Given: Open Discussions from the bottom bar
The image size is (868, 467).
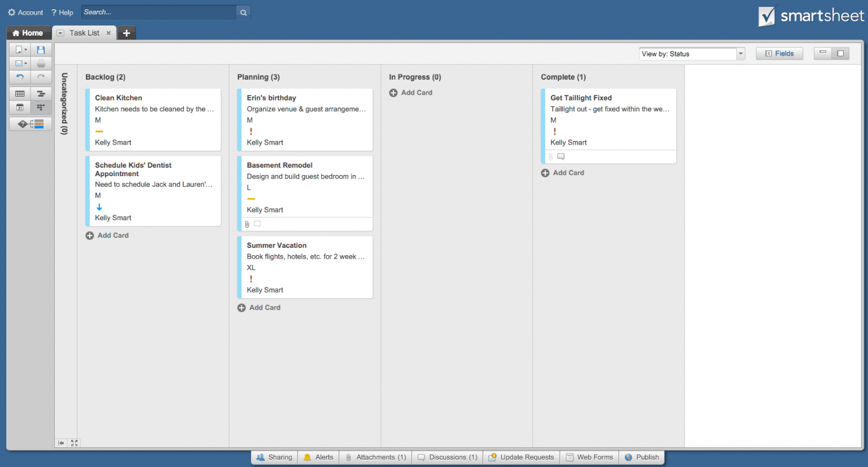Looking at the screenshot, I should click(x=447, y=457).
